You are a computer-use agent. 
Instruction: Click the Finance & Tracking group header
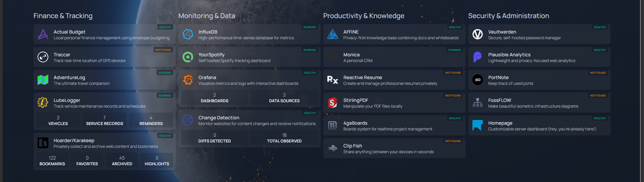tap(63, 16)
